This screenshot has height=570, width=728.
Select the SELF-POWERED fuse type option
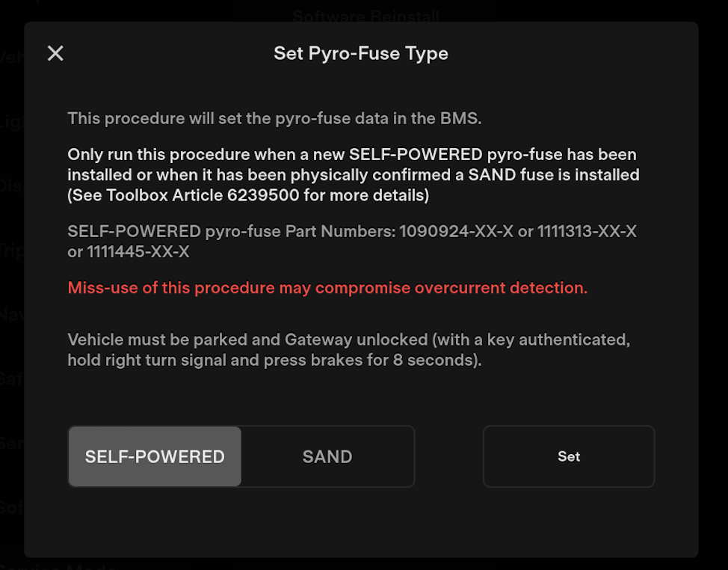coord(155,457)
